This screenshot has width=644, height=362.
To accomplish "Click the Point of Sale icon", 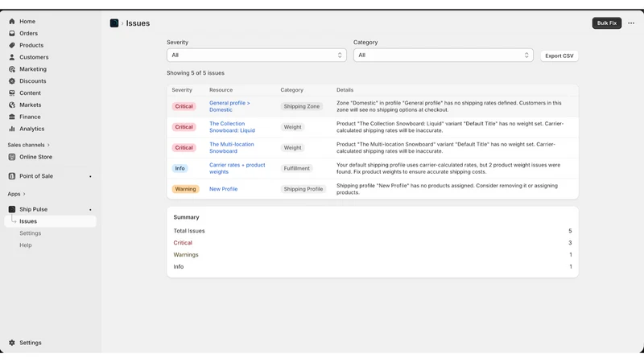I will click(x=12, y=176).
